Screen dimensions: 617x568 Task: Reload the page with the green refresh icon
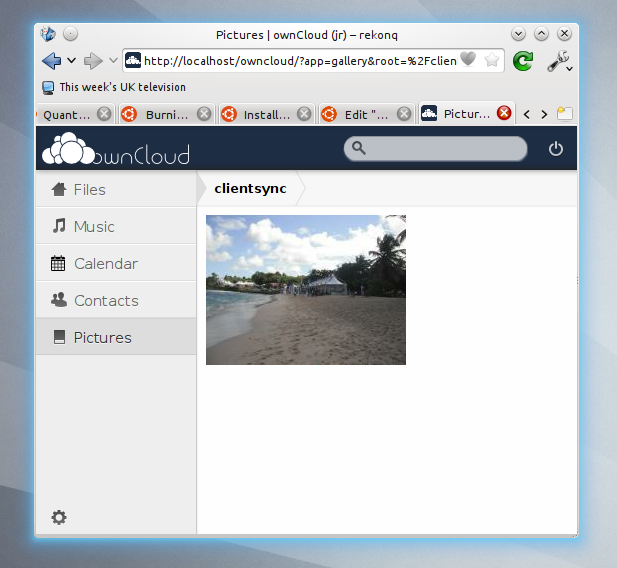coord(522,61)
